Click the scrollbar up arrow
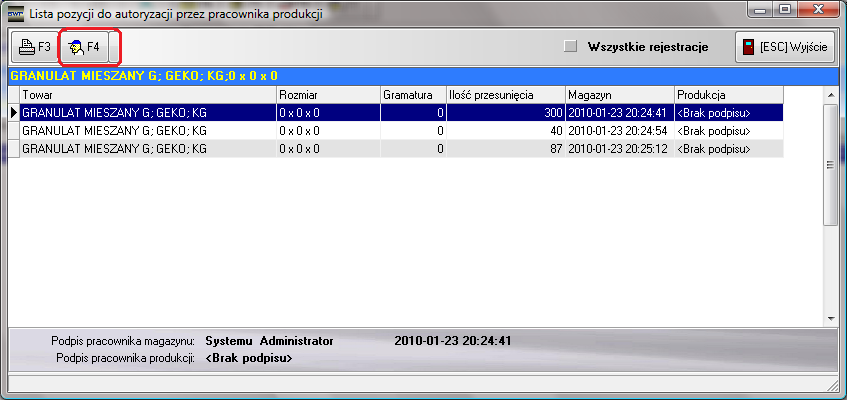Image resolution: width=847 pixels, height=400 pixels. [829, 94]
